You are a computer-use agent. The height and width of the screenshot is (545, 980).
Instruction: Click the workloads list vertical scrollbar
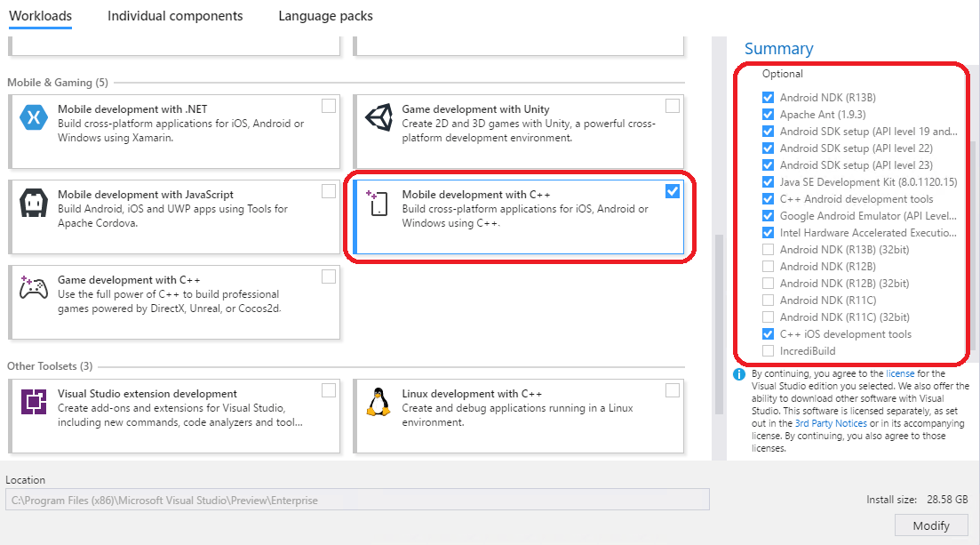(x=719, y=325)
